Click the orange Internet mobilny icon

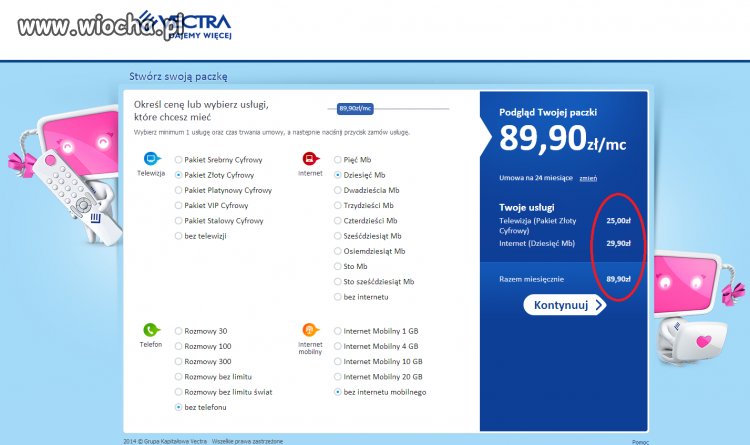coord(310,330)
